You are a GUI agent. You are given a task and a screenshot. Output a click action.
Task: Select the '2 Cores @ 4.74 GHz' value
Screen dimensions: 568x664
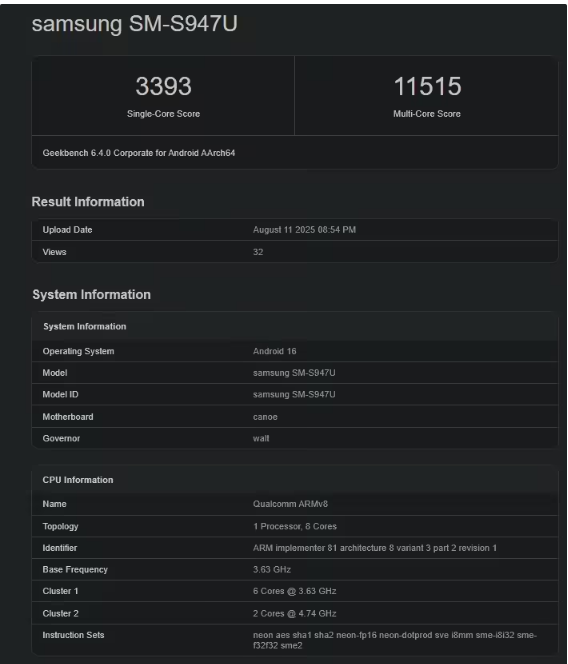click(x=294, y=614)
